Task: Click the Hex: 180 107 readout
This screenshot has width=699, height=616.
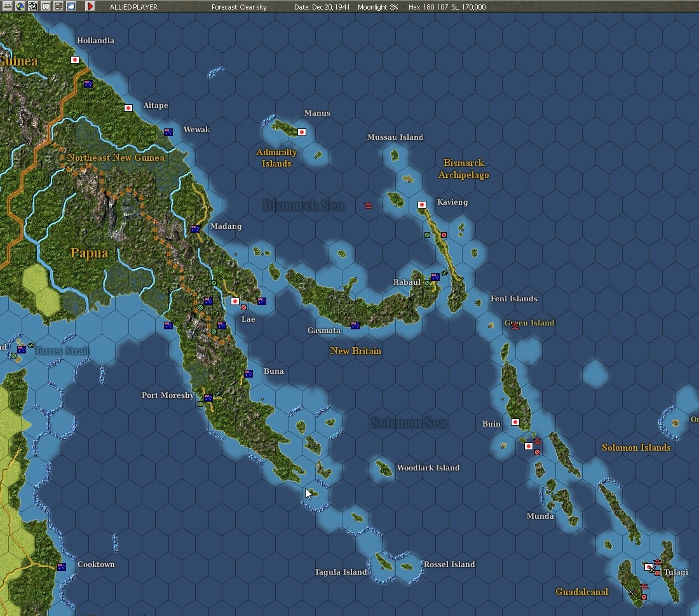Action: (428, 7)
